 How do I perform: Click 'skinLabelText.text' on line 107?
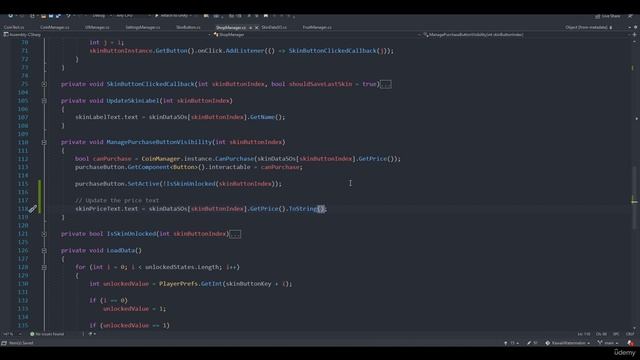click(x=107, y=117)
